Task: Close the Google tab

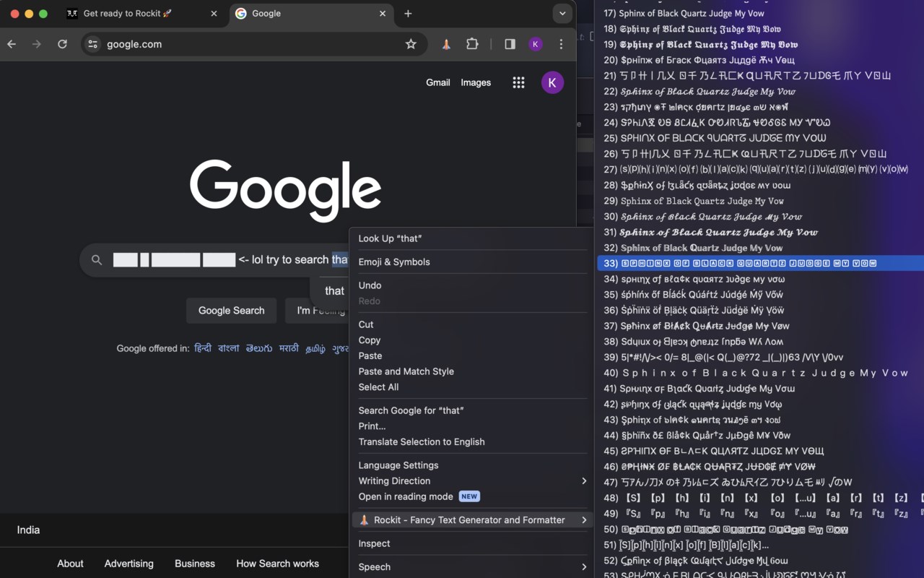Action: click(x=383, y=14)
